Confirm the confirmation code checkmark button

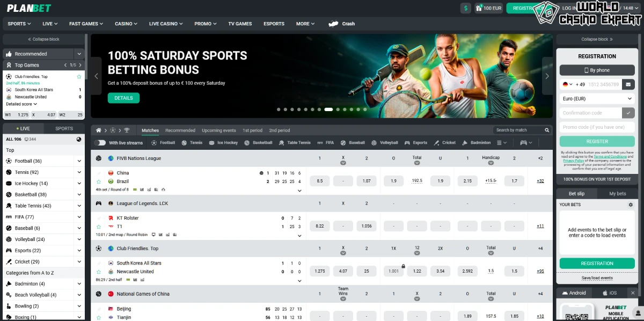pyautogui.click(x=628, y=113)
